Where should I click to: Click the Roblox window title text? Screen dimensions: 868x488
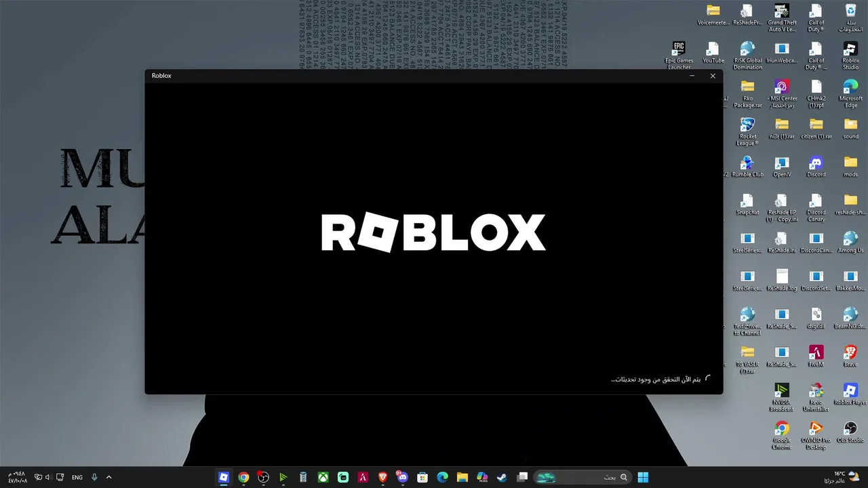coord(161,76)
